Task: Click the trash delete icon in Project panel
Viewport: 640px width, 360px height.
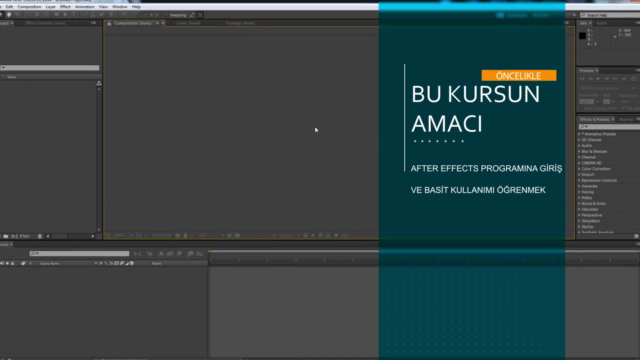Action: [x=40, y=236]
